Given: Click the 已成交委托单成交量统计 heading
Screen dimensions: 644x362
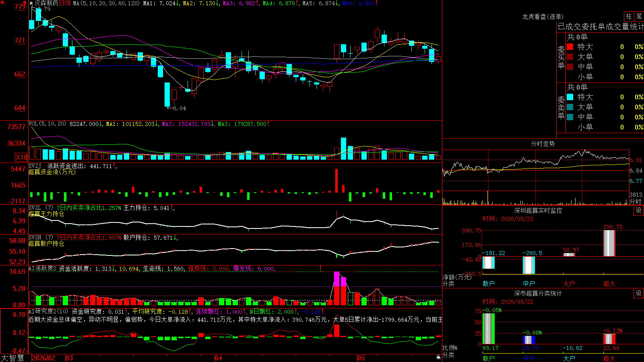Looking at the screenshot, I should click(x=601, y=27).
